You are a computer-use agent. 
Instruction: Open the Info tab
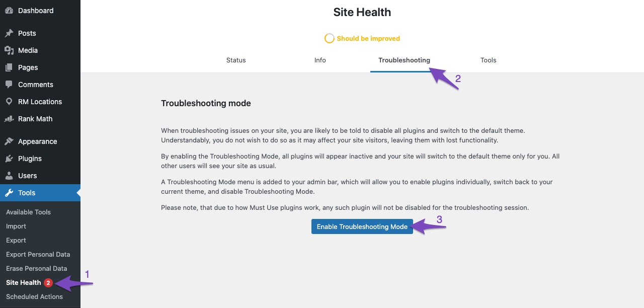click(x=320, y=60)
